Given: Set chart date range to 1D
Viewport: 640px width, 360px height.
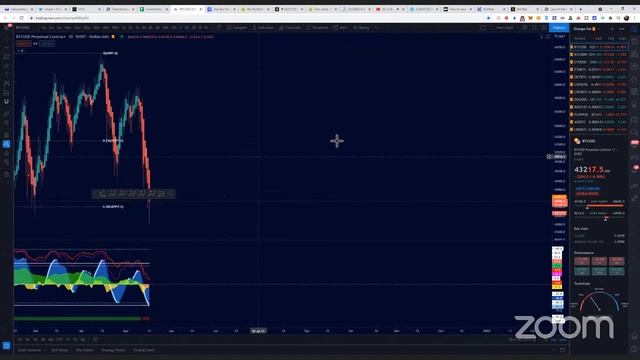Looking at the screenshot, I should pyautogui.click(x=20, y=340).
